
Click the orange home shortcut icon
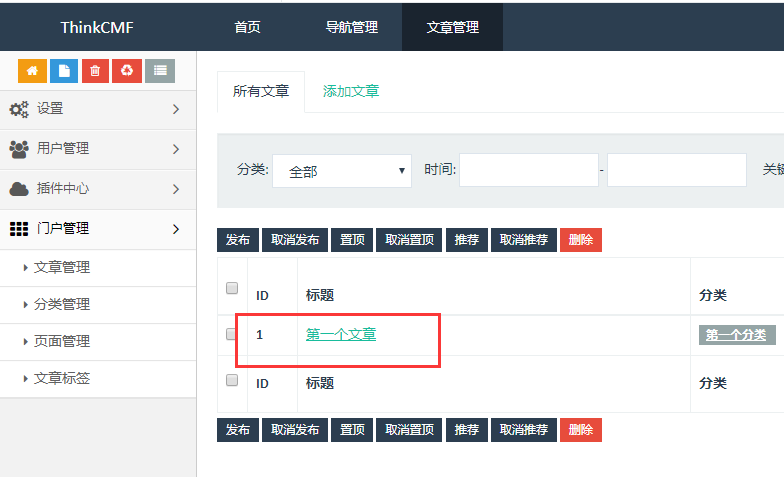[32, 71]
